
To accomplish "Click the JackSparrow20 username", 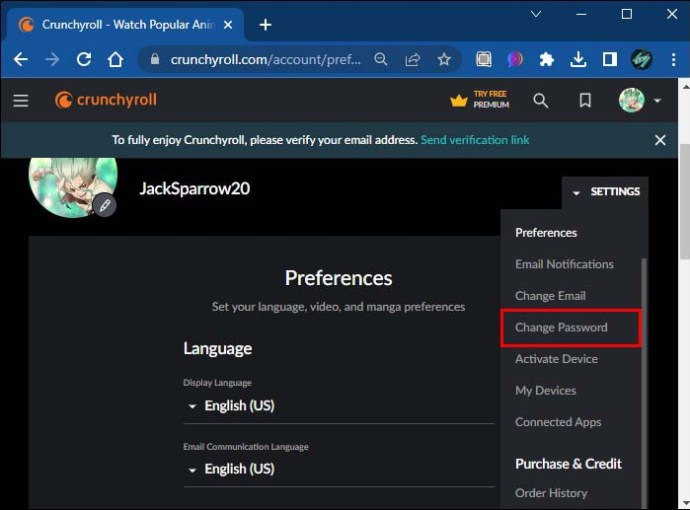I will 195,189.
